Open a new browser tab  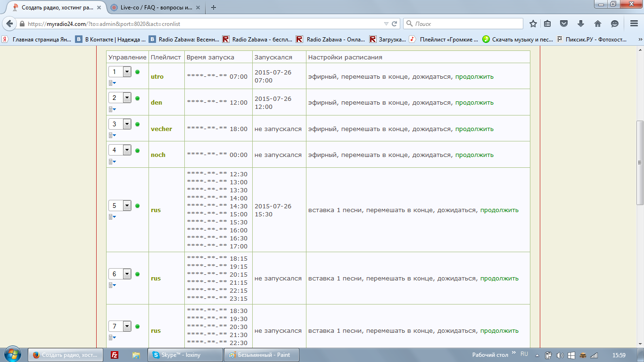[214, 8]
